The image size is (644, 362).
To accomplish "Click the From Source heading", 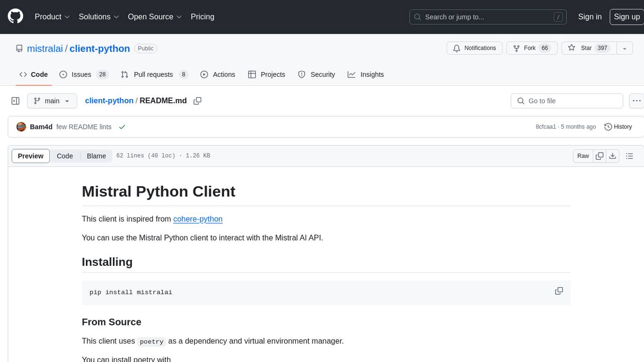I will pos(111,322).
